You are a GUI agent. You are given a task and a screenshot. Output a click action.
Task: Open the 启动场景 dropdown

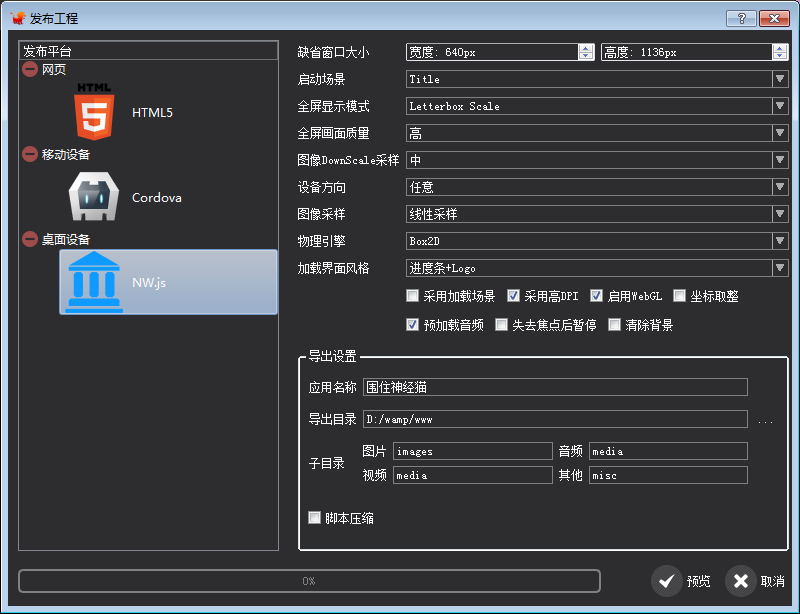coord(596,79)
